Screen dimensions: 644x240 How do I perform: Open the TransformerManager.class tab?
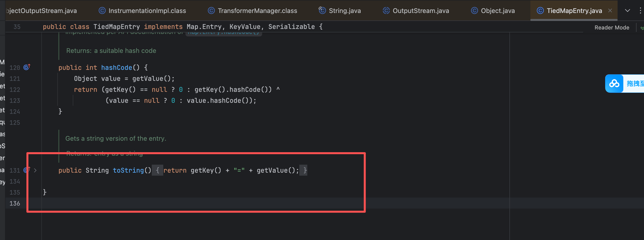252,11
